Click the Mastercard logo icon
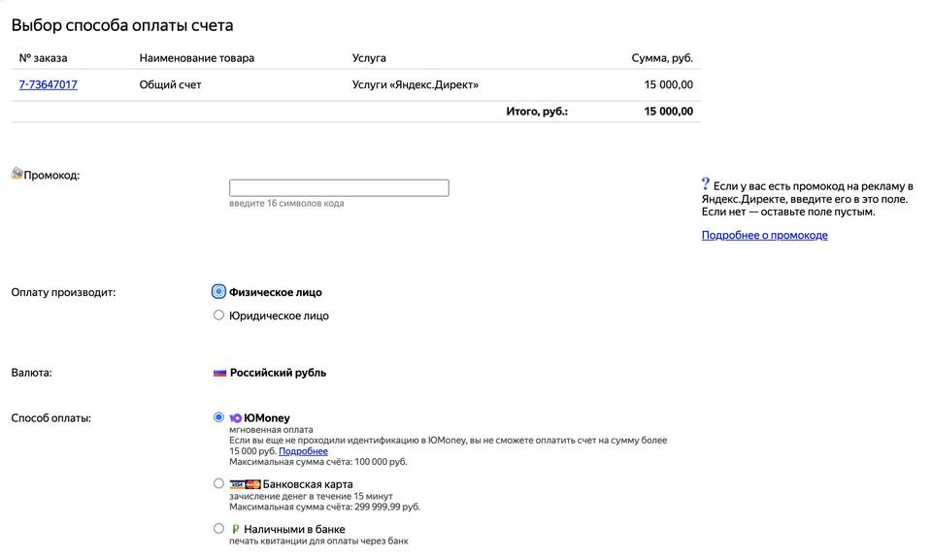Image resolution: width=932 pixels, height=560 pixels. (x=252, y=484)
